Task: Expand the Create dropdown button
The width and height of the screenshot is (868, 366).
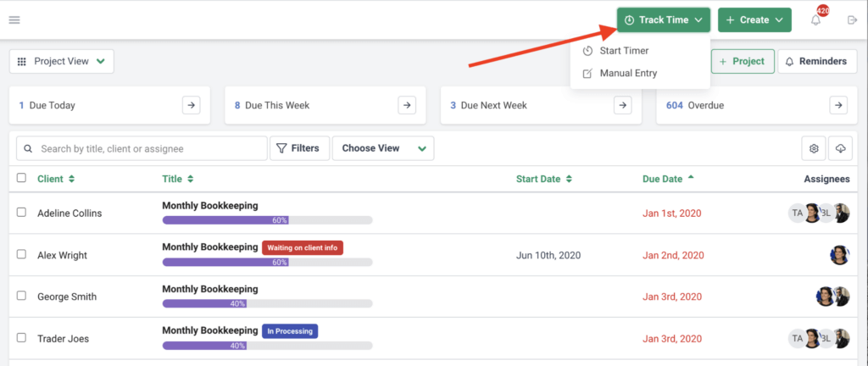Action: pos(754,20)
